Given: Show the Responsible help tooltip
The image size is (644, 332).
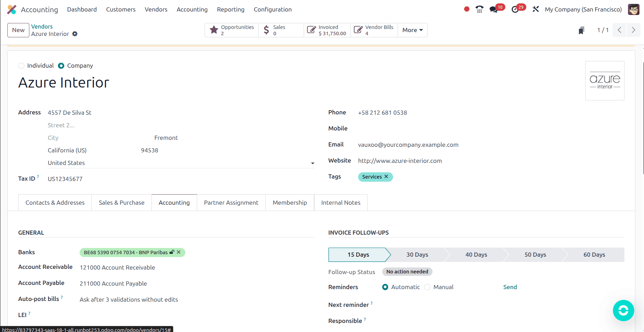Looking at the screenshot, I should coord(365,319).
